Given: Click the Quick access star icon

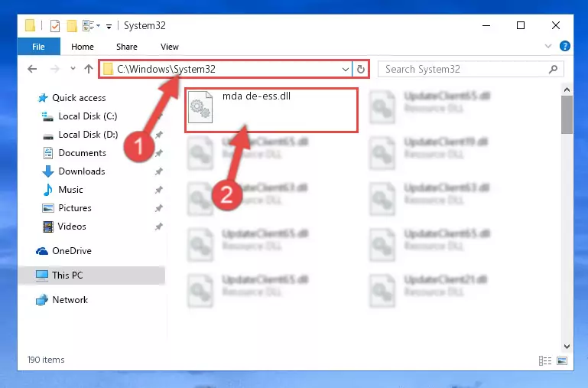Looking at the screenshot, I should click(43, 98).
